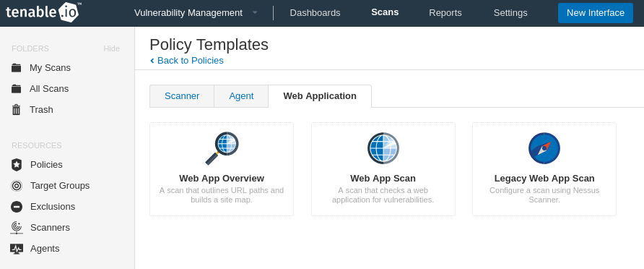Screen dimensions: 644x269
Task: Open the Exclusions minus-circle icon
Action: click(x=17, y=207)
